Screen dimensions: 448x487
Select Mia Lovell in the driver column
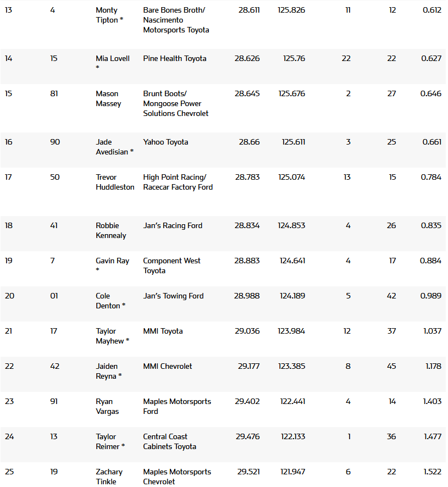112,58
